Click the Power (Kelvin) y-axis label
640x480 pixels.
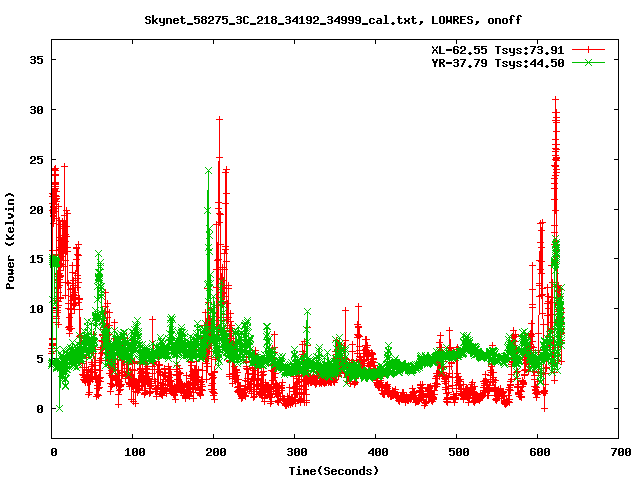tap(10, 241)
